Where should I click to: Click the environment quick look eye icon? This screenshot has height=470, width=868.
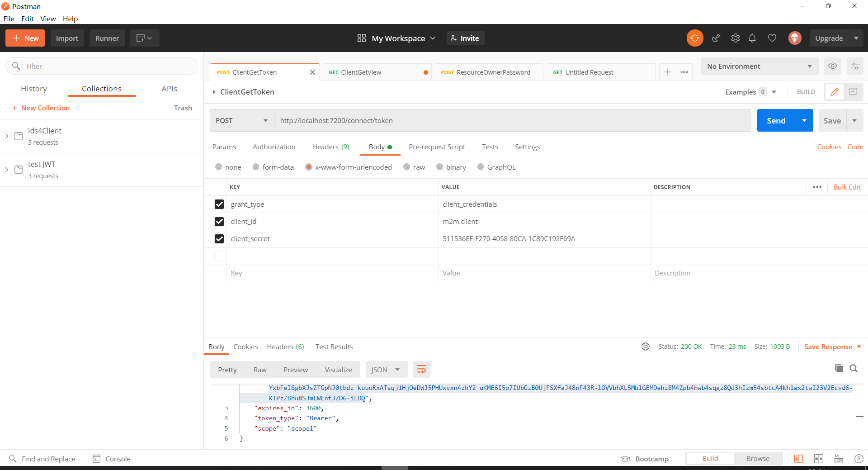tap(833, 66)
